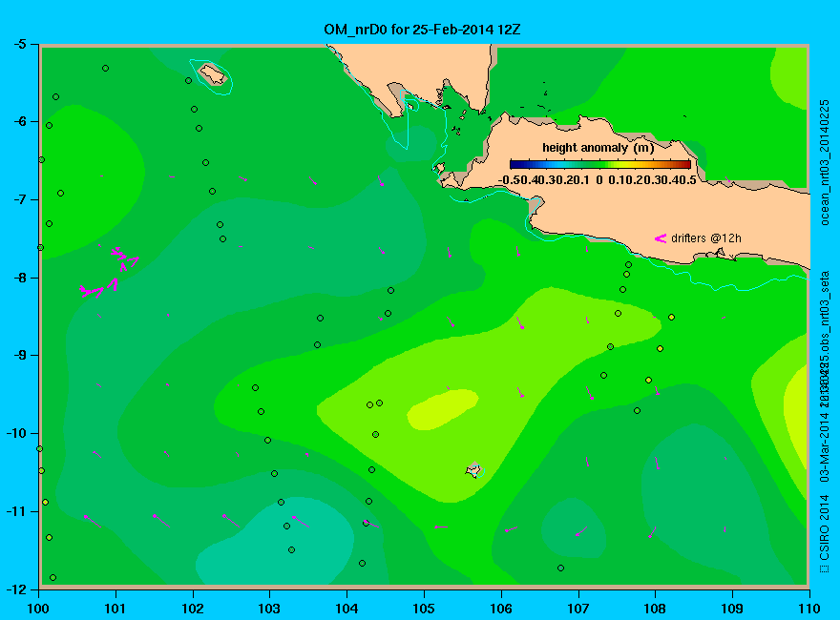
Task: Click the latitude tick label '-7'
Action: click(19, 199)
